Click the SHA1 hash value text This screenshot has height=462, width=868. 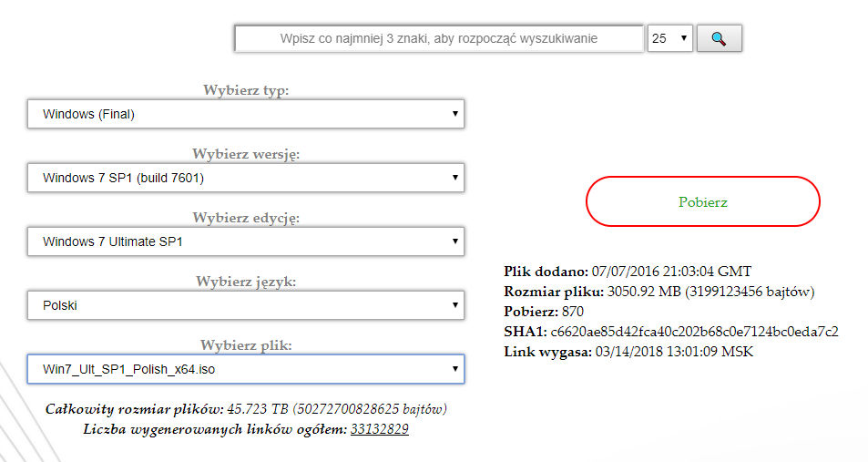(x=694, y=332)
